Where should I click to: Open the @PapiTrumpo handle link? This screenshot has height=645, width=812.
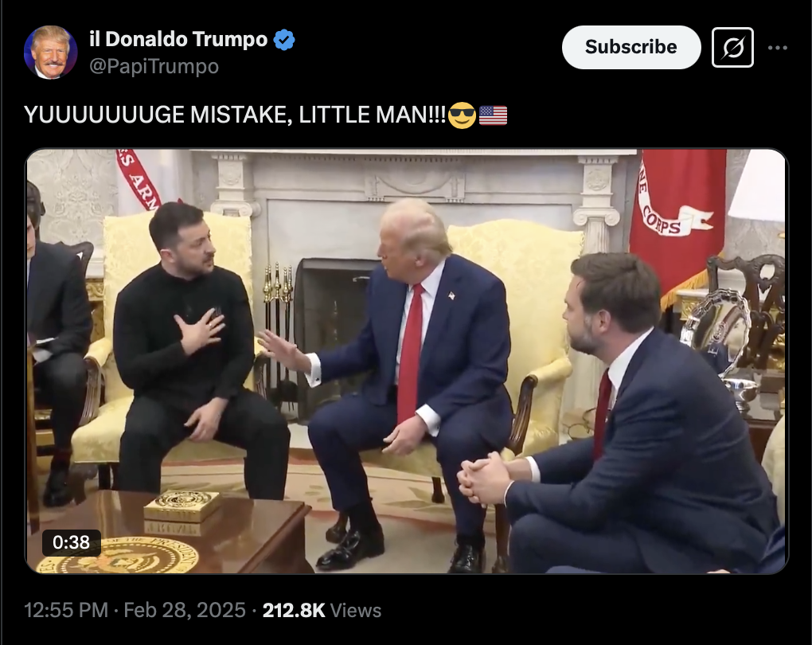pos(154,66)
